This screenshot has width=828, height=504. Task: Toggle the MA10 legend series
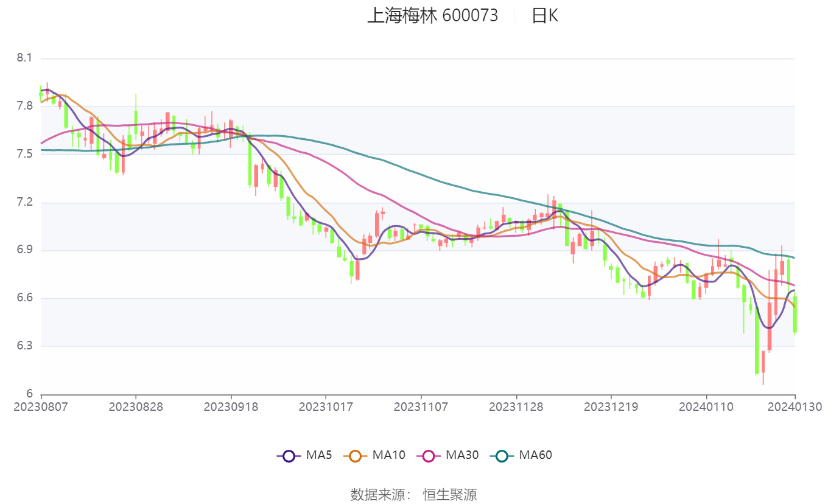(x=374, y=455)
